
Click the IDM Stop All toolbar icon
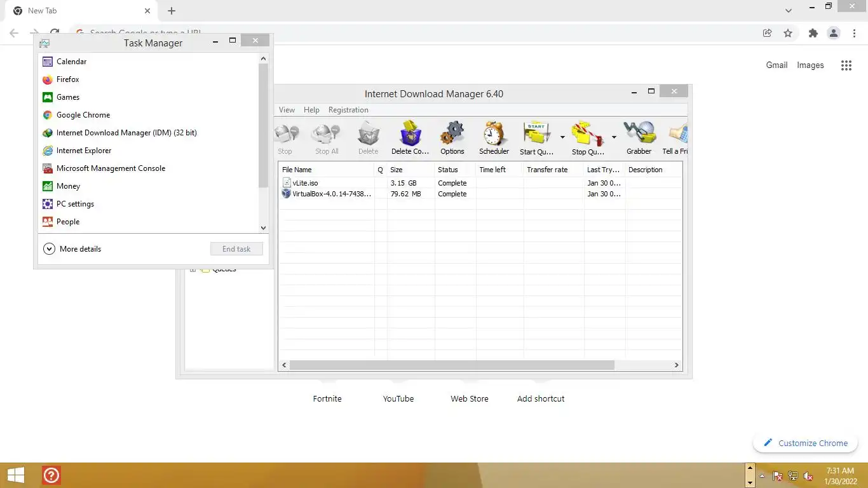click(x=327, y=139)
